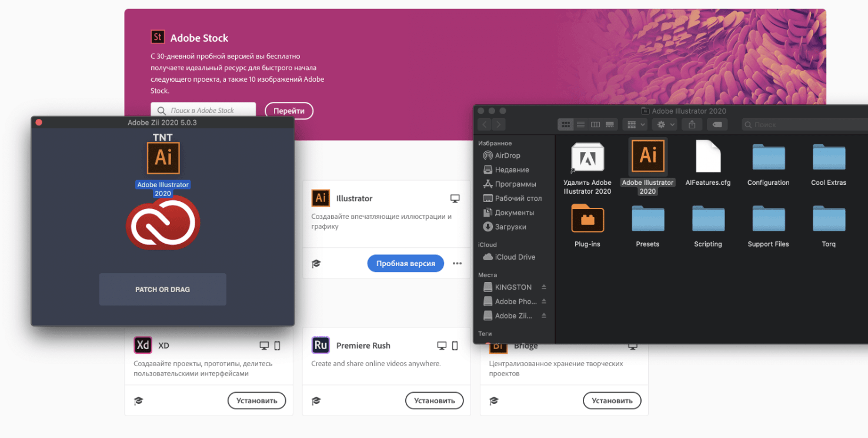Image resolution: width=868 pixels, height=438 pixels.
Task: Click the XD app icon
Action: tap(143, 346)
